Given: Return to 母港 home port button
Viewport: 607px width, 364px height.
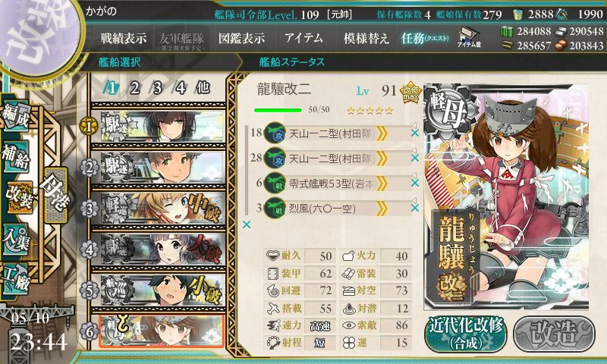Looking at the screenshot, I should click(x=55, y=195).
